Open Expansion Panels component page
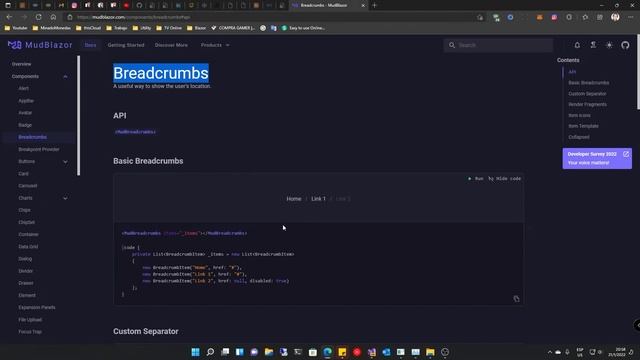This screenshot has height=360, width=640. click(x=37, y=307)
